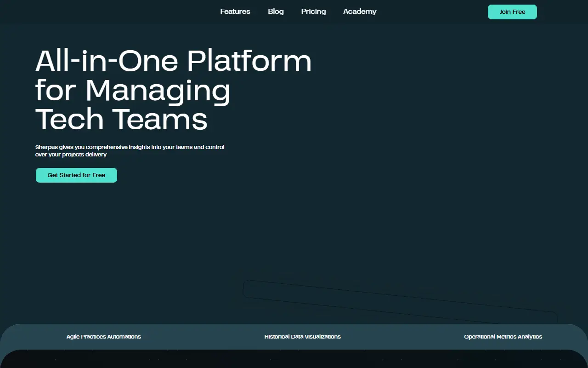Go to the Blog page
This screenshot has width=588, height=368.
276,11
